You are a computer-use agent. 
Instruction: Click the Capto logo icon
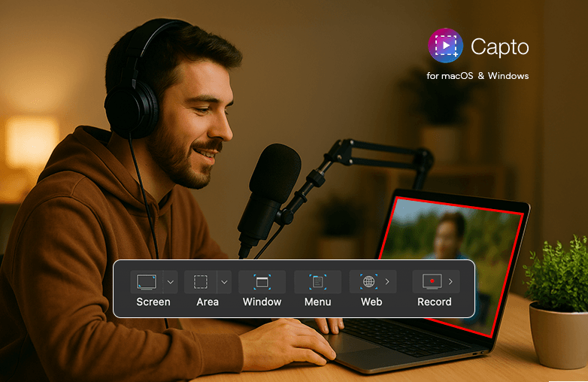(x=445, y=45)
